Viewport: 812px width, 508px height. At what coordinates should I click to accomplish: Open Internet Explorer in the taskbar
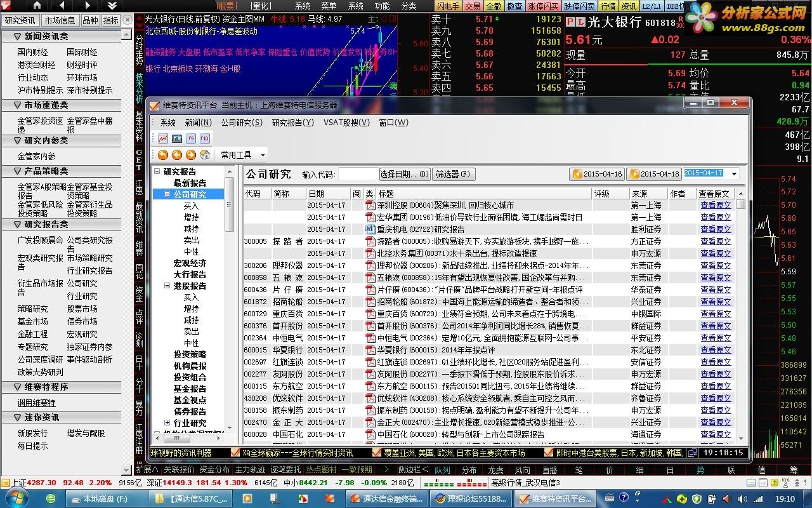[x=51, y=499]
